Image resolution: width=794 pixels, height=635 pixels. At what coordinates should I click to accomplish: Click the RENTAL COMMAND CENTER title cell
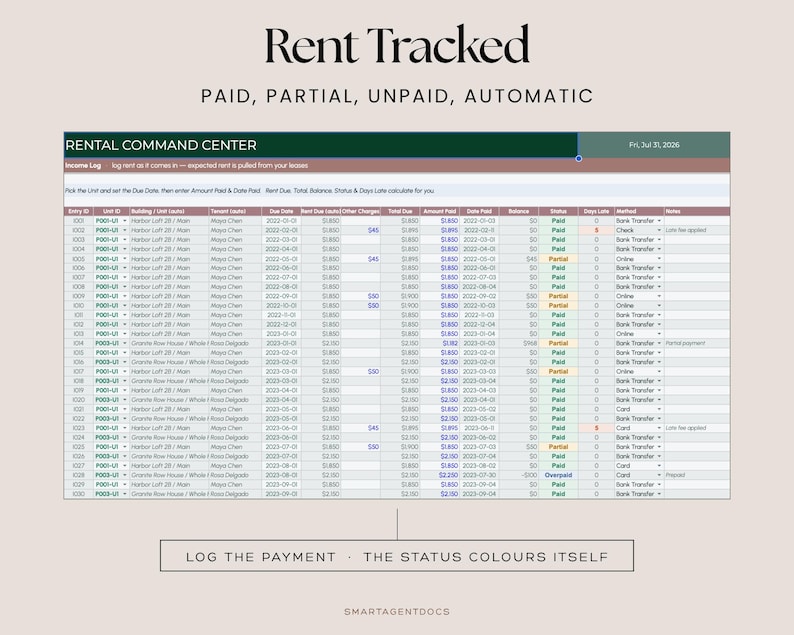[321, 145]
